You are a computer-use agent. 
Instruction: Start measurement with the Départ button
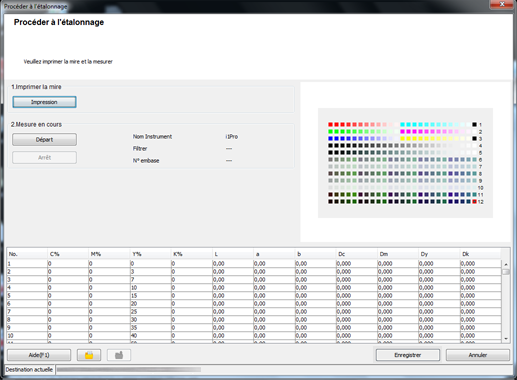click(x=44, y=139)
